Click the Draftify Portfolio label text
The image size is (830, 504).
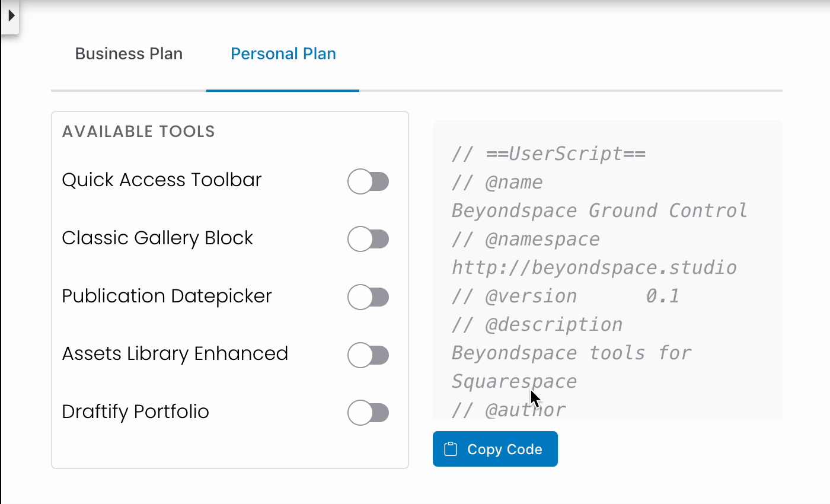(x=135, y=412)
